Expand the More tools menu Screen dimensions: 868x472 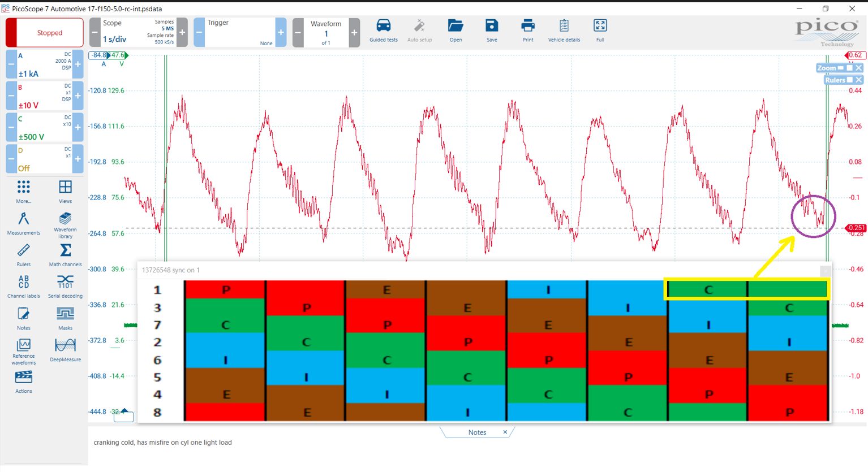(23, 191)
